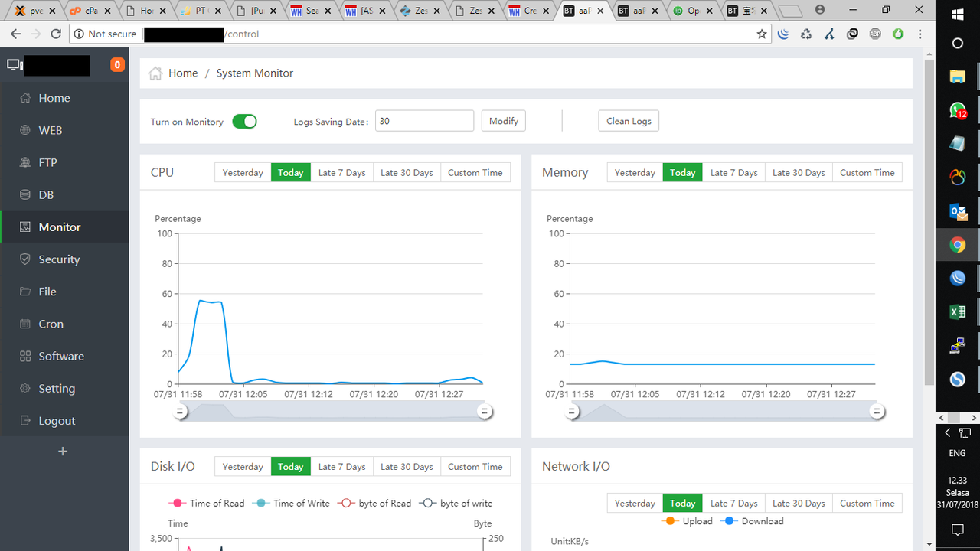The image size is (980, 551).
Task: Click the WEB globe icon in sidebar
Action: [25, 130]
